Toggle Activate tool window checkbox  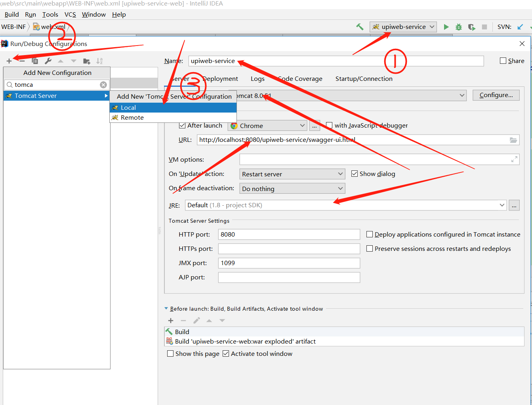pos(226,353)
